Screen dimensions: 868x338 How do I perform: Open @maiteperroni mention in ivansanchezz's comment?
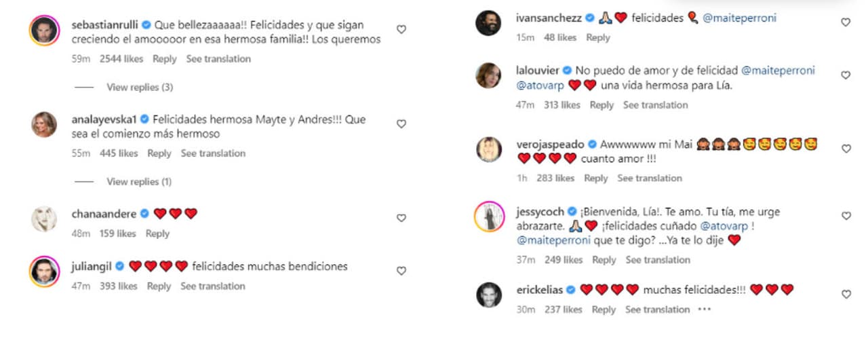click(x=739, y=18)
